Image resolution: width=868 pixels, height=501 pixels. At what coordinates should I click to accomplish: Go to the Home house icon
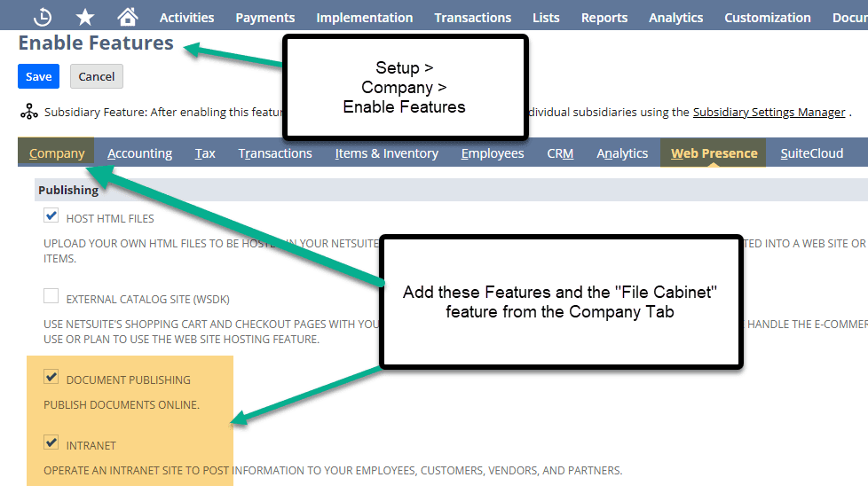pos(127,17)
